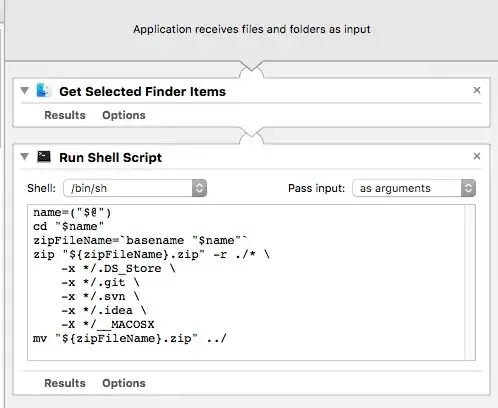Click the '-X */__MACOSX' line
This screenshot has height=408, width=498.
click(108, 324)
